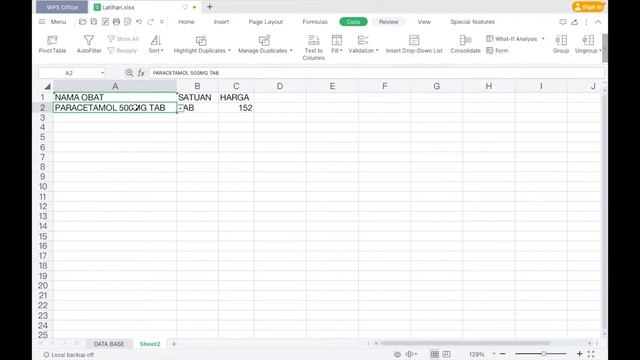Click the zoom magnifier beside formula bar
Image resolution: width=640 pixels, height=360 pixels.
point(129,73)
